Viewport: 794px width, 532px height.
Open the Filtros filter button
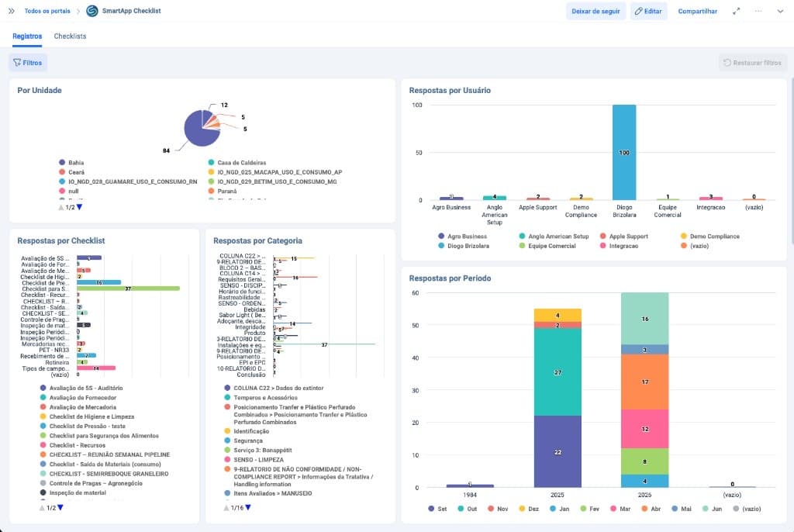pos(28,63)
